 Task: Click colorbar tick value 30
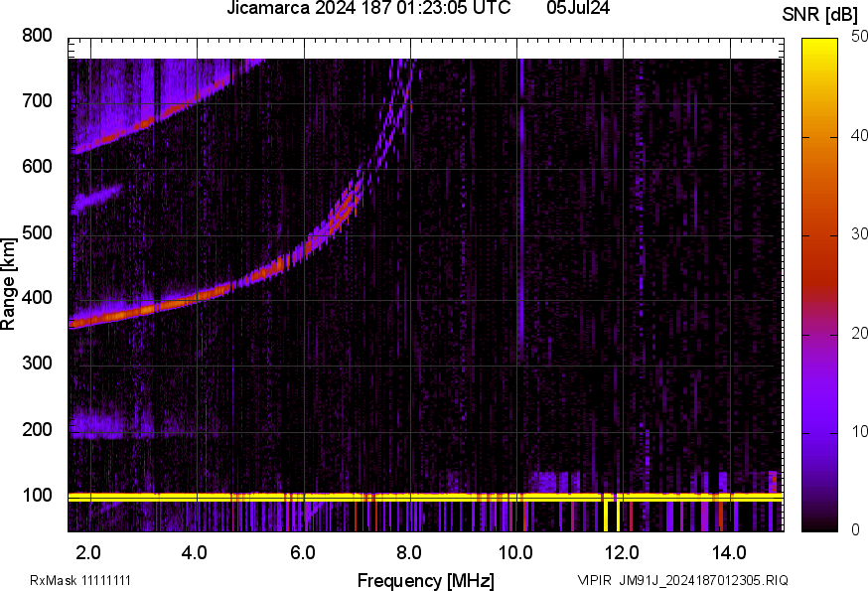(x=859, y=233)
